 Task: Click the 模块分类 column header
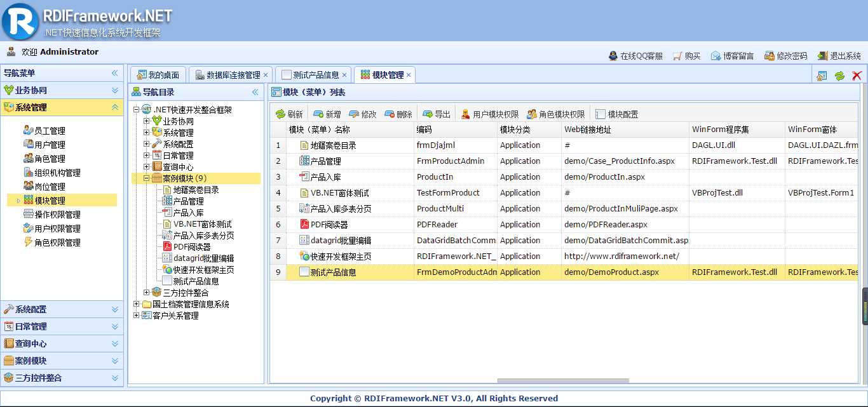click(529, 130)
